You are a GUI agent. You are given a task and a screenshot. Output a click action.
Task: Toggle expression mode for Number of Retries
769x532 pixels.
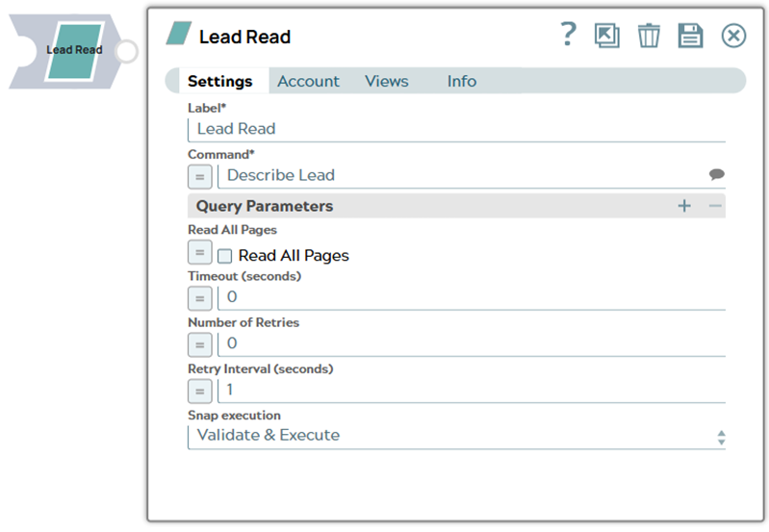coord(199,344)
